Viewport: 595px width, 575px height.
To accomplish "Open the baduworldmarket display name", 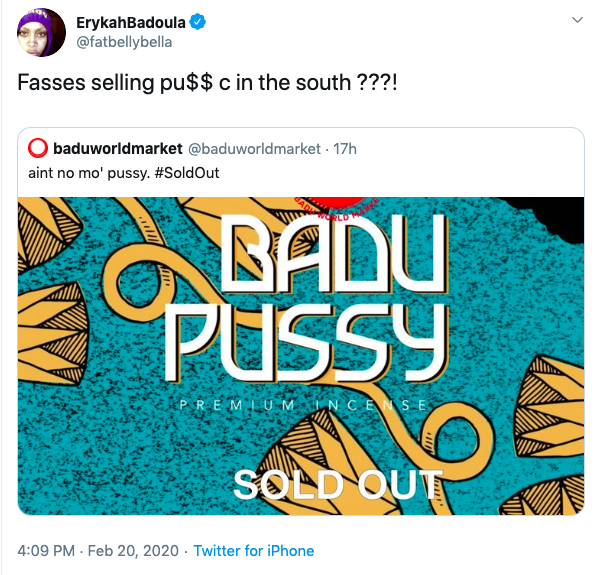I will pos(118,149).
